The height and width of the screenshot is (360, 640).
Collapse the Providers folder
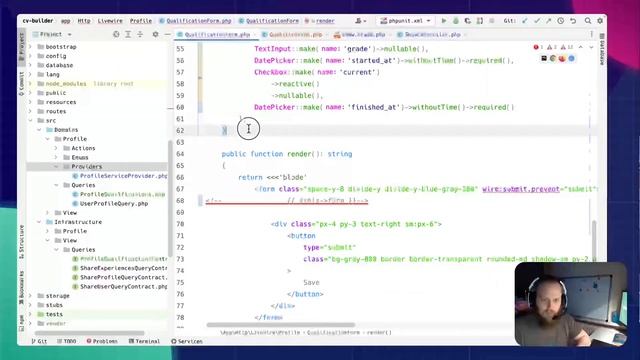point(56,167)
